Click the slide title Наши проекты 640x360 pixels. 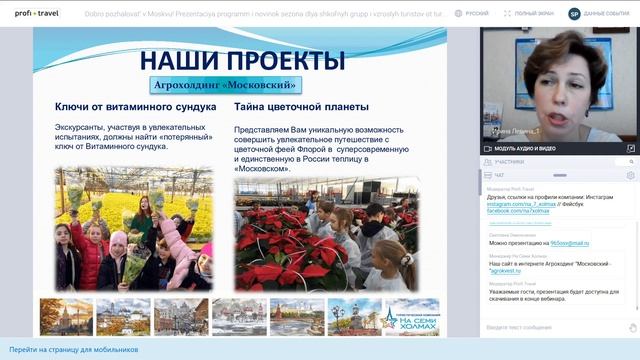(242, 60)
